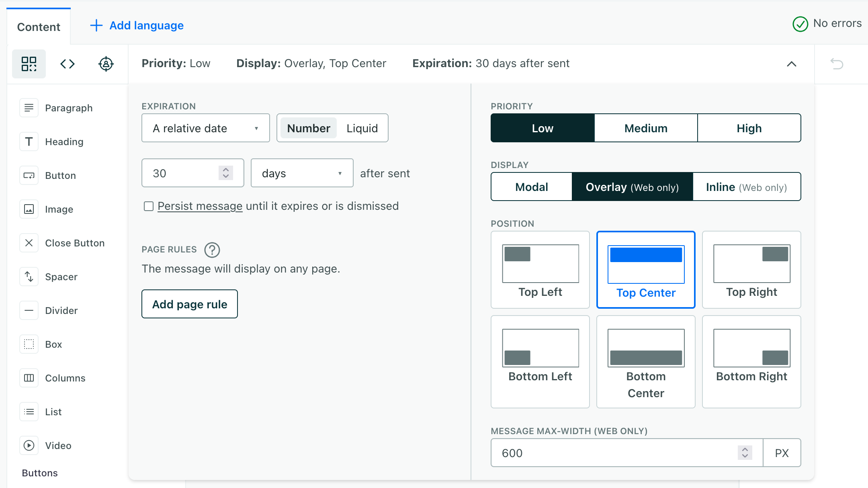Viewport: 868px width, 488px height.
Task: Click the PX unit label
Action: [782, 453]
